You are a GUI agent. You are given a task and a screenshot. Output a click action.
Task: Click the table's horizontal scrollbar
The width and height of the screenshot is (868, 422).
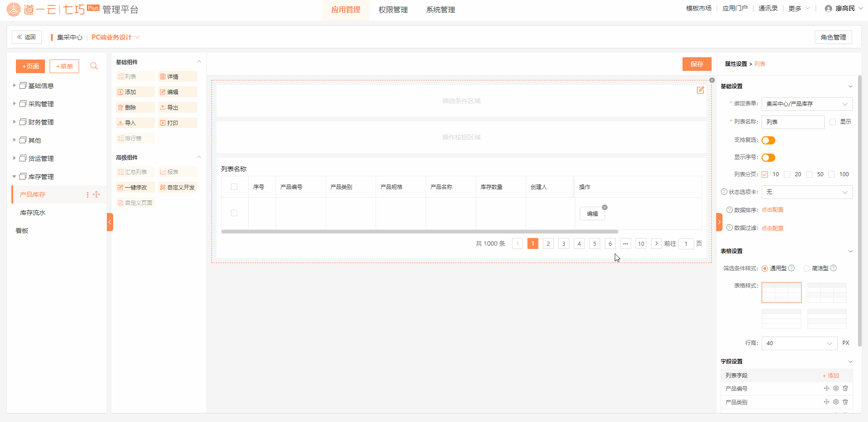[x=419, y=232]
